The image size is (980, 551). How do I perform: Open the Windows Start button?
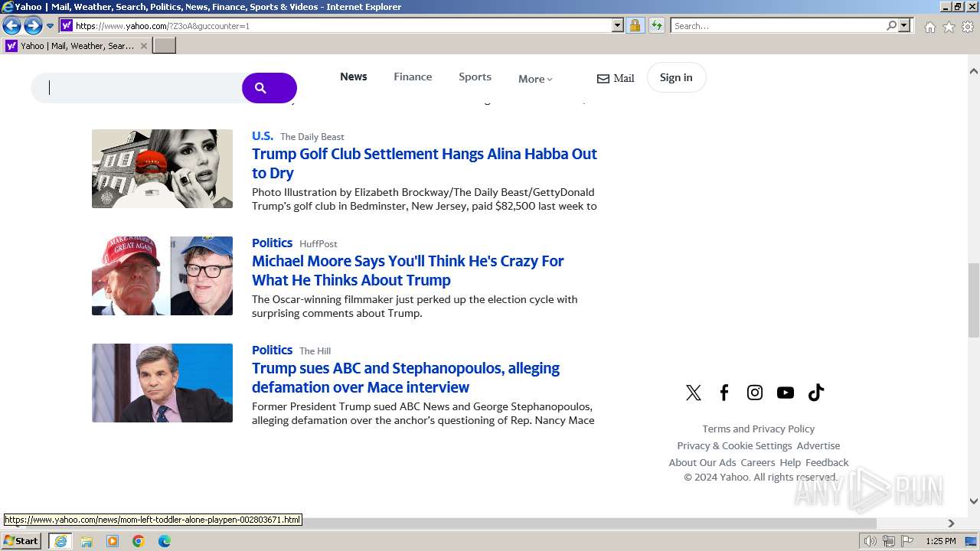coord(21,540)
